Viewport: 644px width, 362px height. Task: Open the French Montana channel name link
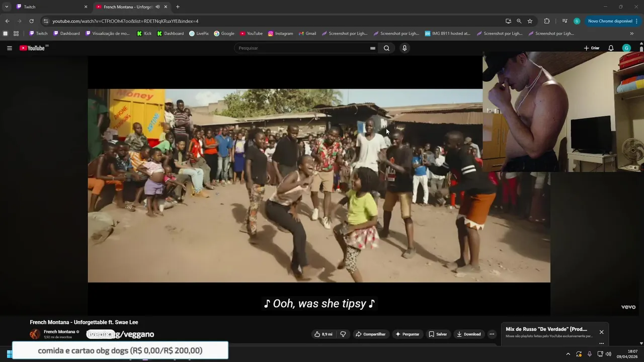(59, 332)
